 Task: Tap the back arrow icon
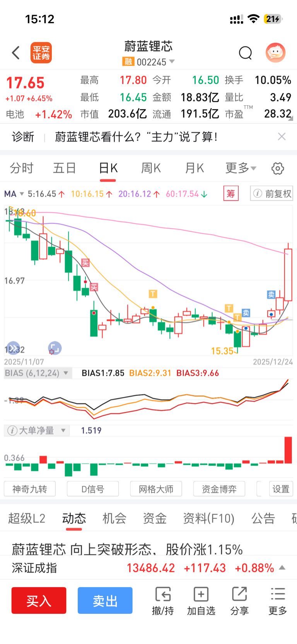point(16,53)
